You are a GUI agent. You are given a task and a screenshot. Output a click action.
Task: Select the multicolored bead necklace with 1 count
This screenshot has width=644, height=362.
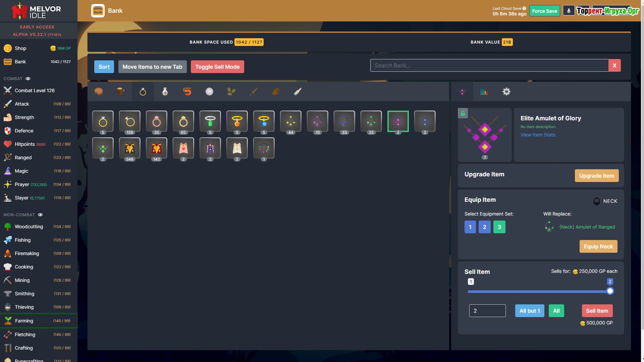pos(264,148)
